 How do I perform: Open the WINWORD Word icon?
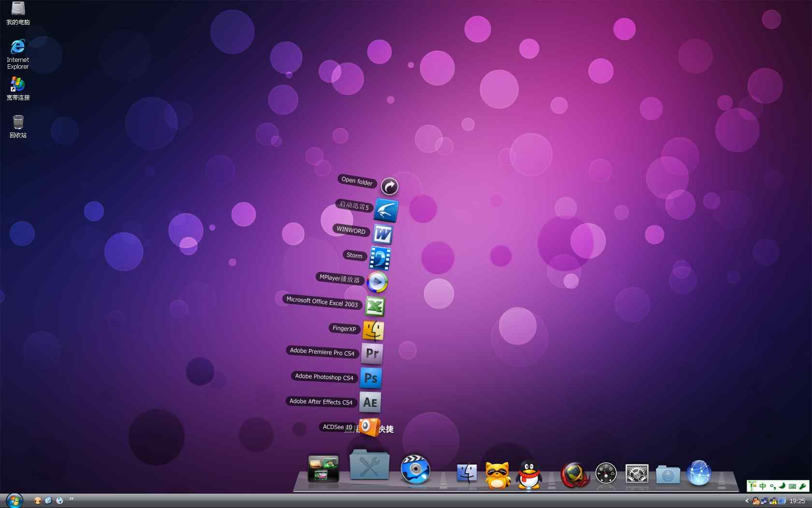point(382,235)
